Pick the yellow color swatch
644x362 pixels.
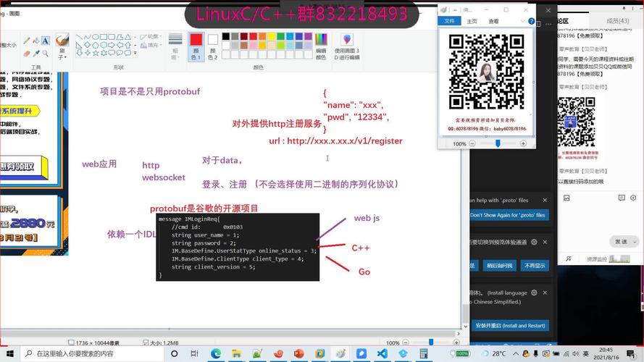pyautogui.click(x=272, y=36)
